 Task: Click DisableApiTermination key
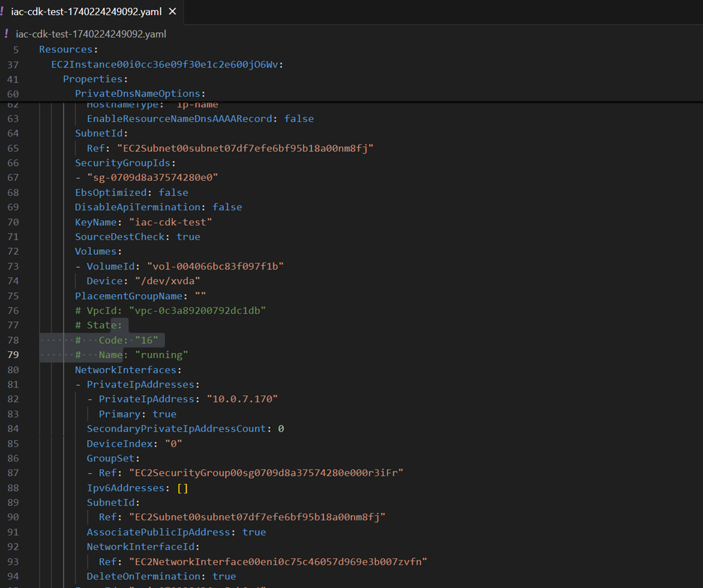coord(137,207)
